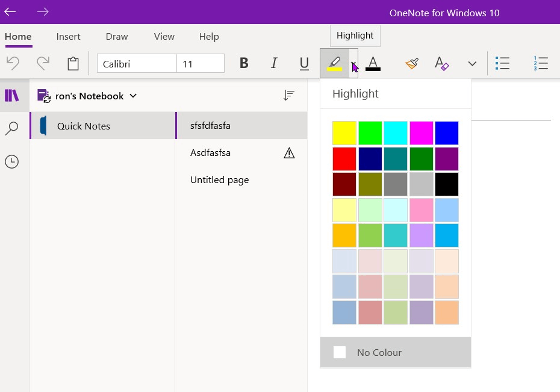
Task: Click the back arrow in title bar
Action: 10,12
